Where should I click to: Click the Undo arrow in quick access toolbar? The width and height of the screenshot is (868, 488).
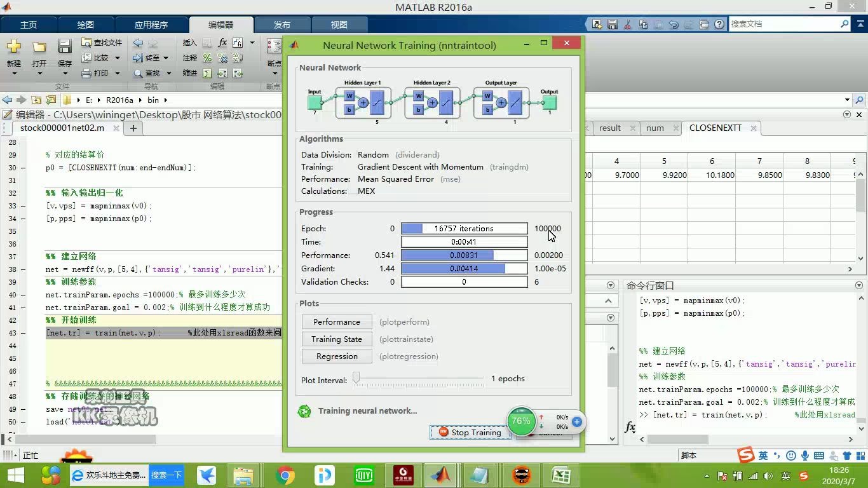(x=674, y=24)
